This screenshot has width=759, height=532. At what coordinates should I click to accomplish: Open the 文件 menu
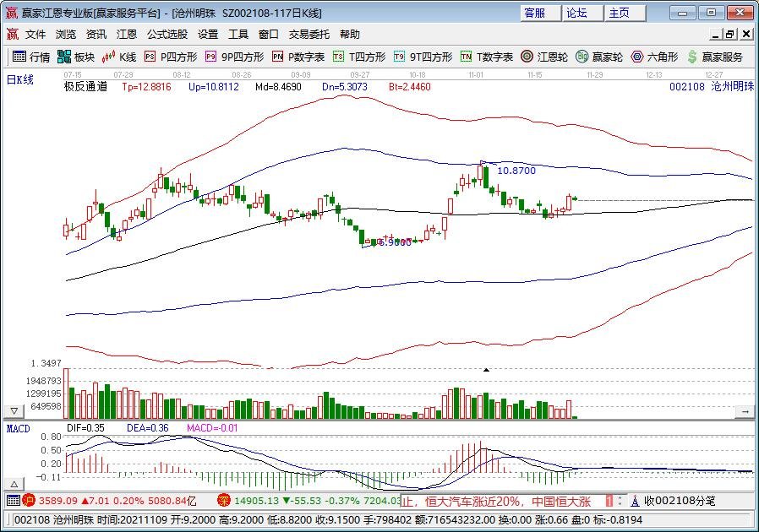pyautogui.click(x=35, y=35)
